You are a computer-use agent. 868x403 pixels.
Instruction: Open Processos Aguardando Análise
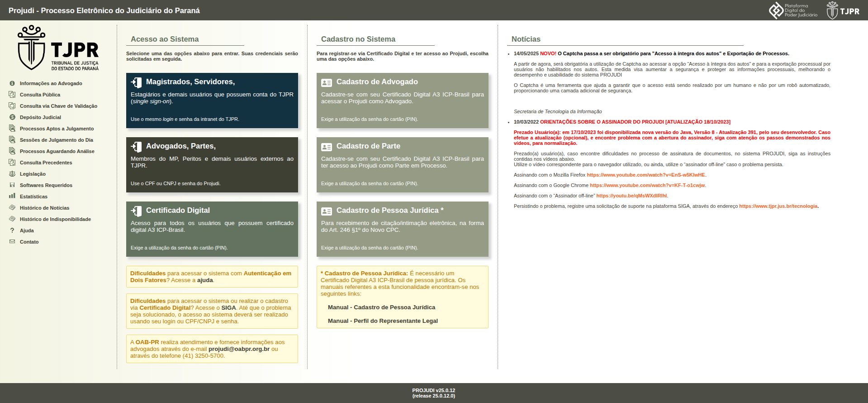click(x=57, y=151)
